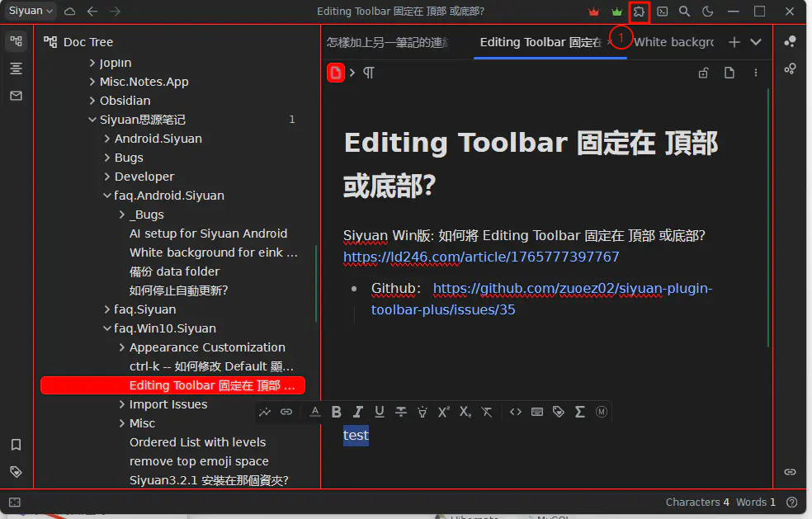812x519 pixels.
Task: Open the marketplace/plugins icon in the top toolbar
Action: click(639, 12)
